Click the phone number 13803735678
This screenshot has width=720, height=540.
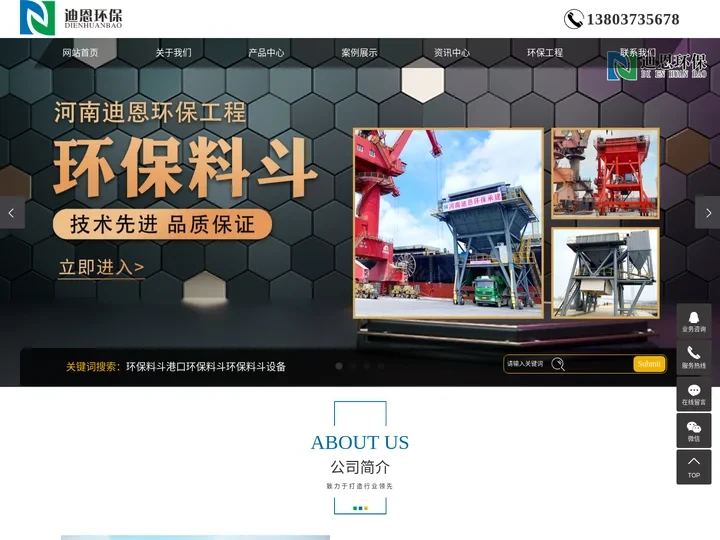coord(633,19)
